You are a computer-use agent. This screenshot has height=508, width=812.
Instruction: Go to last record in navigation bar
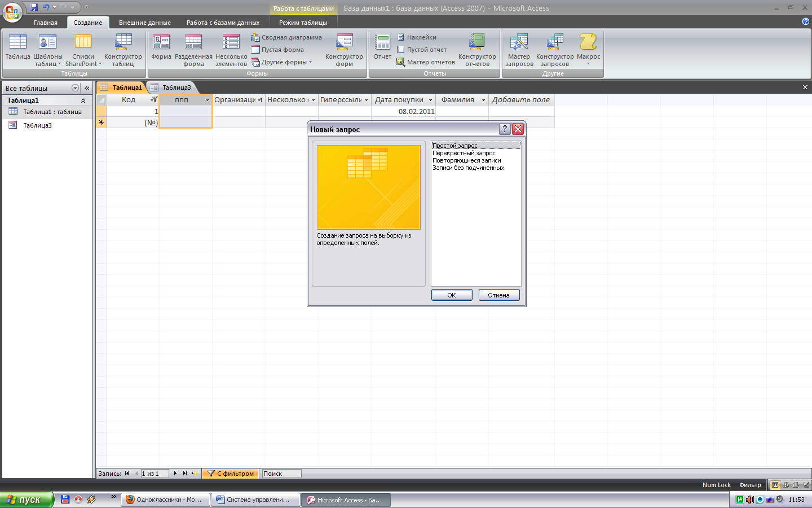click(184, 474)
